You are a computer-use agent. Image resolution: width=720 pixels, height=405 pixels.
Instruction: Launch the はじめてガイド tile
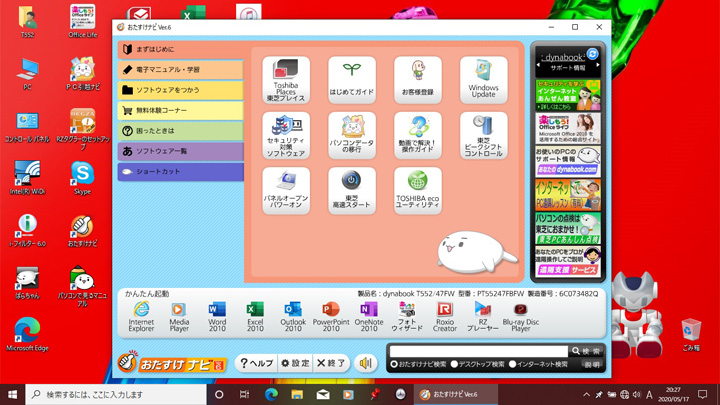pos(352,80)
